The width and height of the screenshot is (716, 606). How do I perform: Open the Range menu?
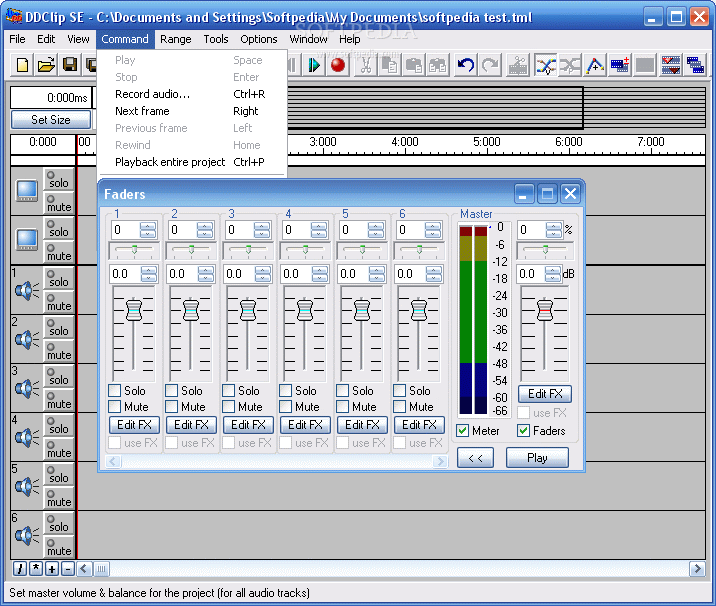click(x=175, y=39)
